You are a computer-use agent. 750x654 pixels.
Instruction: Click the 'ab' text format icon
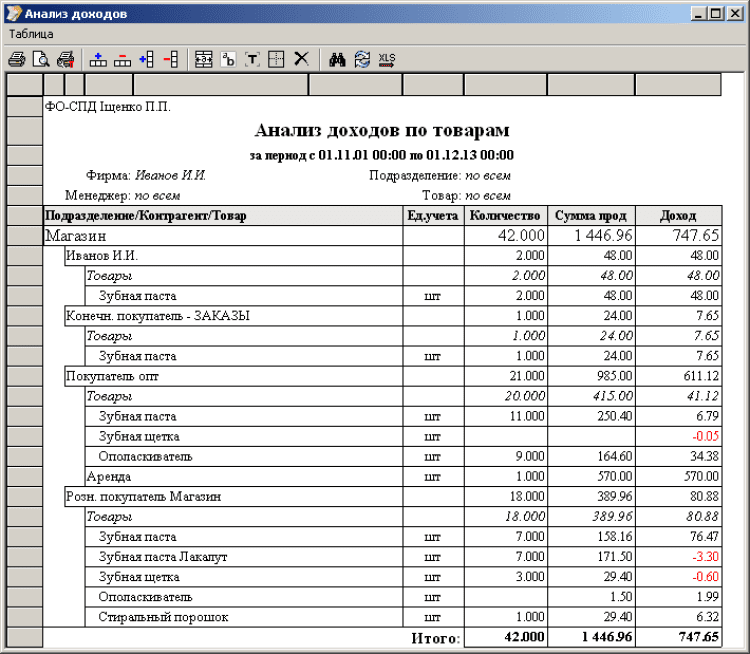tap(228, 60)
